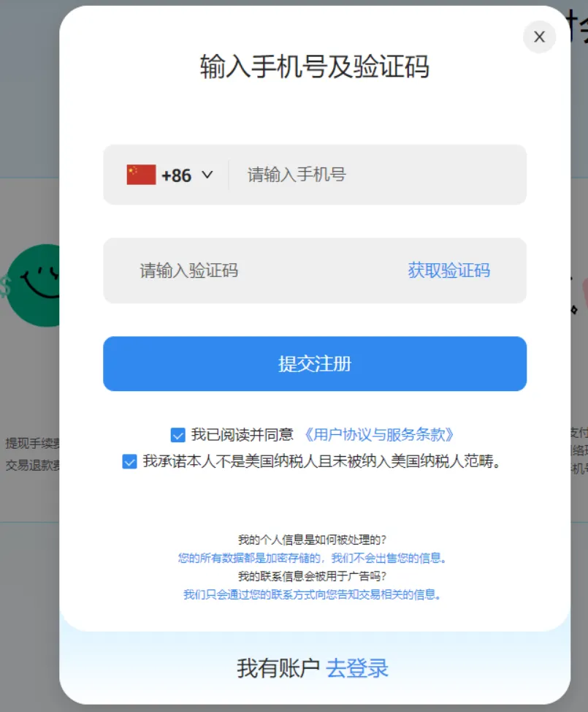Click the 我承诺本人不是美国纳税人 label text

coord(321,461)
